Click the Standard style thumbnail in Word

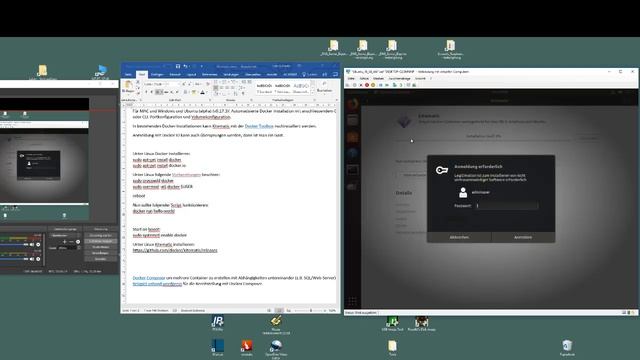264,89
